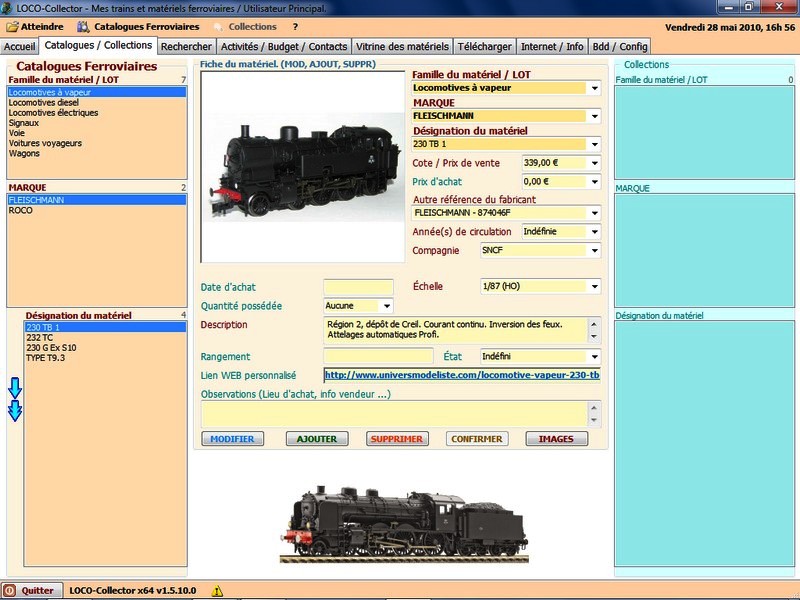
Task: Switch to the Rechercher tab
Action: tap(186, 46)
